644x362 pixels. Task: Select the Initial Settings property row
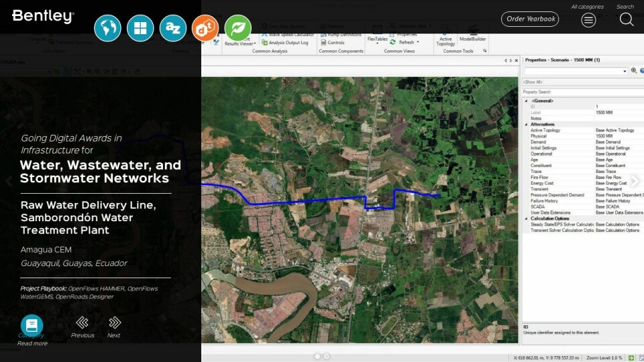[583, 148]
